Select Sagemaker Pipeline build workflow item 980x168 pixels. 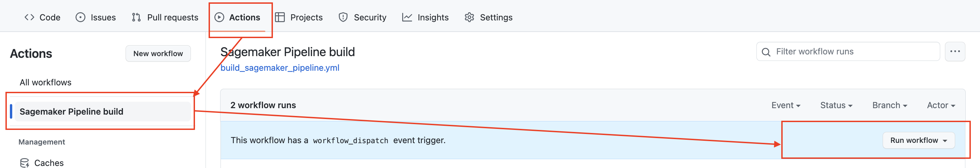(100, 111)
